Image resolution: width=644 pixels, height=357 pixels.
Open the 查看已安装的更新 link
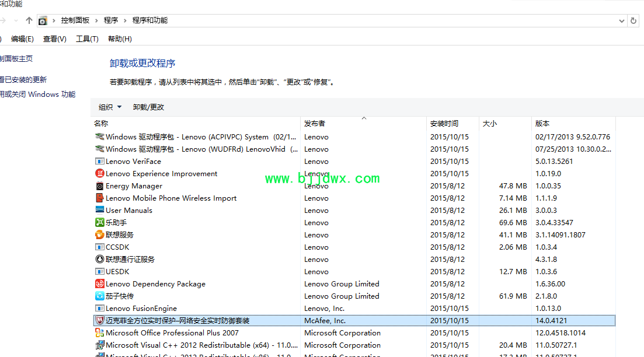(x=23, y=79)
